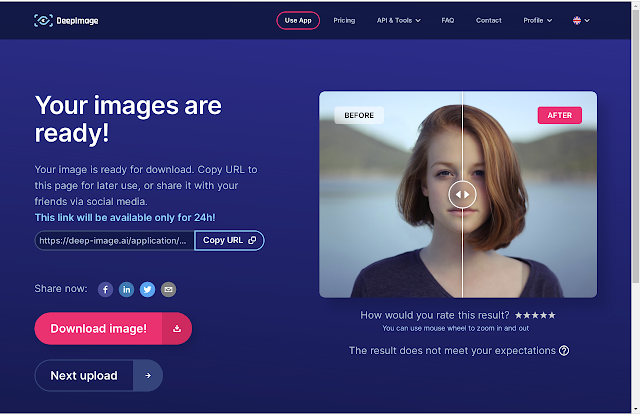Click the question mark help icon
The width and height of the screenshot is (640, 416).
pos(564,350)
